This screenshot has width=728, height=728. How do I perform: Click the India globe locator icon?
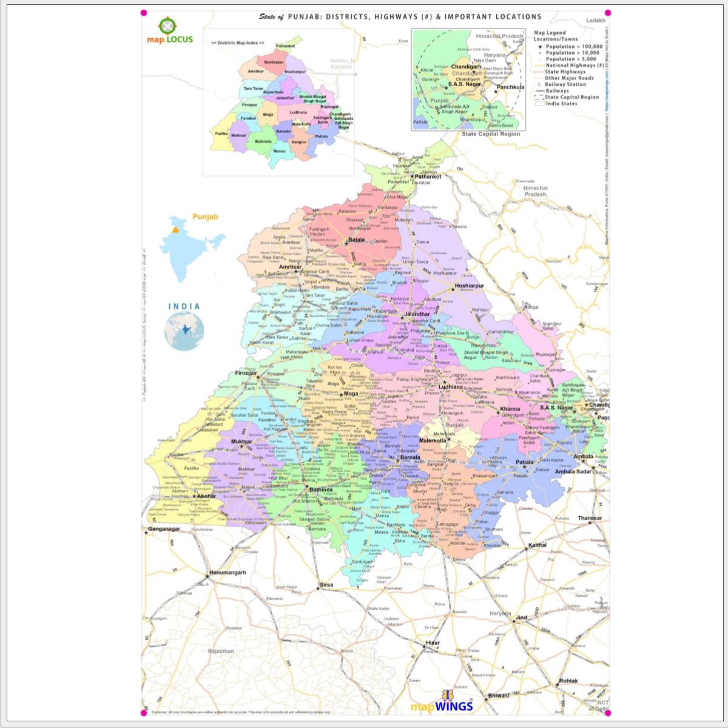(x=184, y=332)
